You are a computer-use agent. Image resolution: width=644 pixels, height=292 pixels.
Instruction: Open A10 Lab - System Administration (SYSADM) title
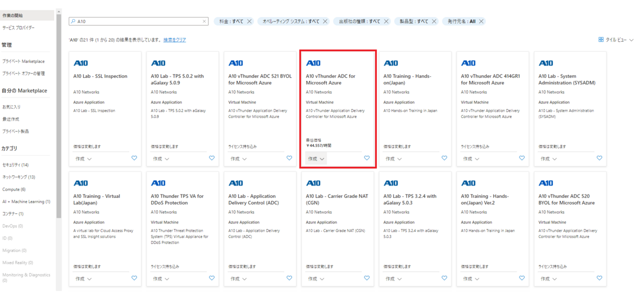[x=567, y=79]
